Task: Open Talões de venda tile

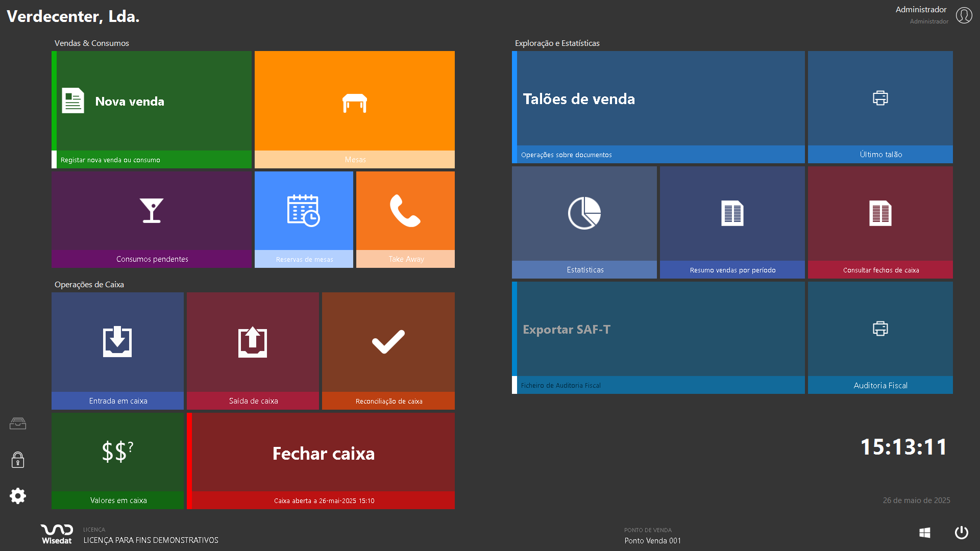Action: [658, 99]
